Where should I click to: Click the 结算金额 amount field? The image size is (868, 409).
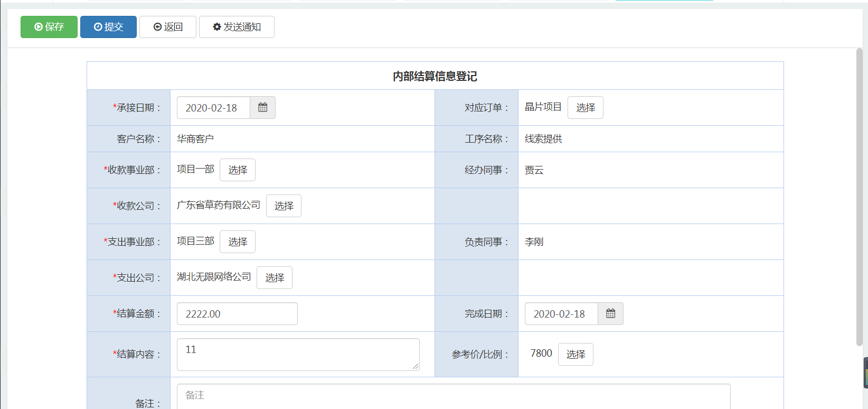coord(237,314)
